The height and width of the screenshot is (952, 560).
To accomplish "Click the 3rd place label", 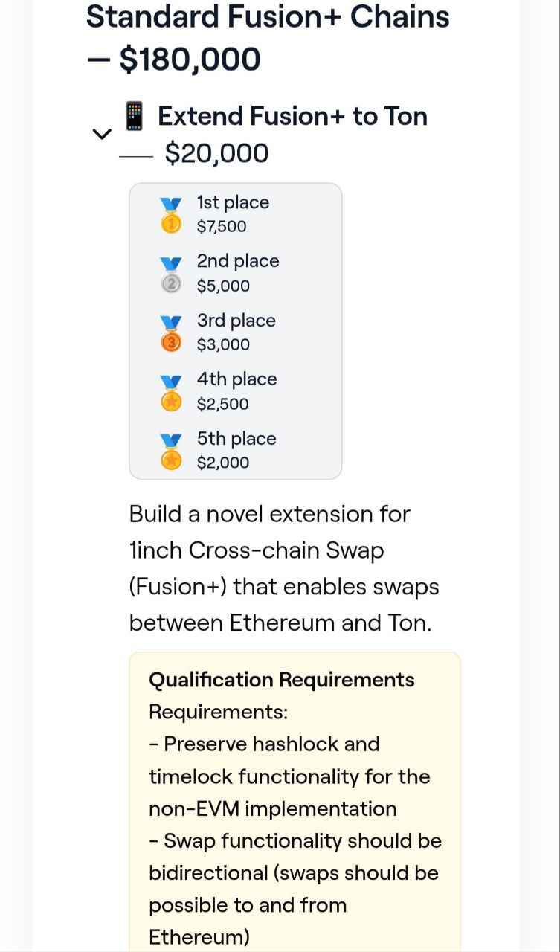I will coord(236,321).
